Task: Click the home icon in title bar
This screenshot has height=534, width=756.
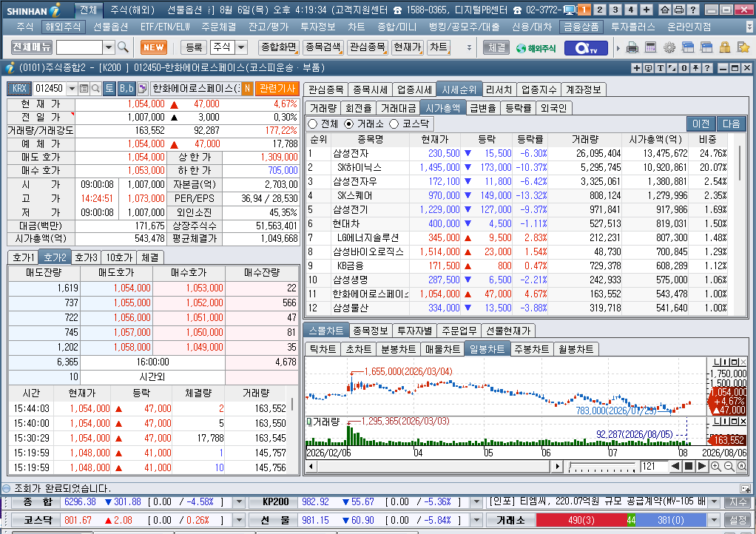Action: [665, 10]
